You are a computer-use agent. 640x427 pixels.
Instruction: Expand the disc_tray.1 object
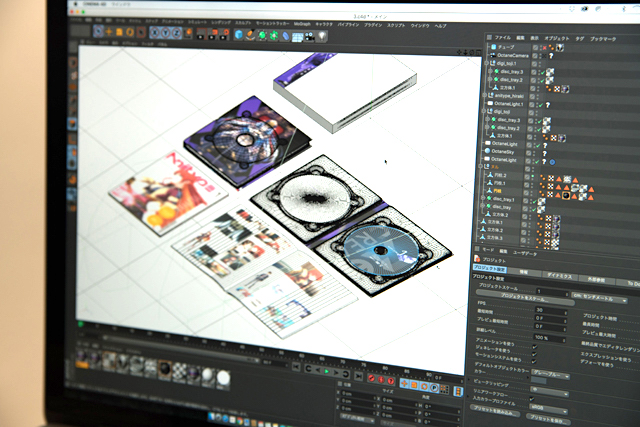tap(484, 199)
